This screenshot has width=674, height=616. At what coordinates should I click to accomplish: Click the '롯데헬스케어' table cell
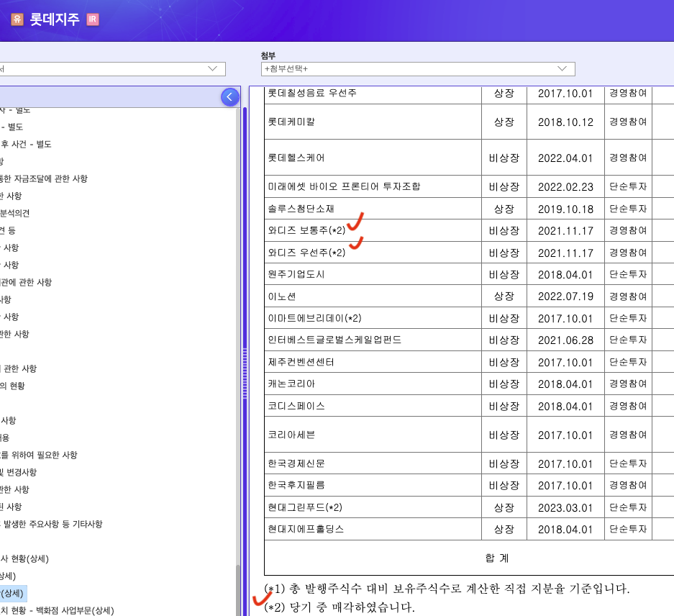(x=373, y=158)
